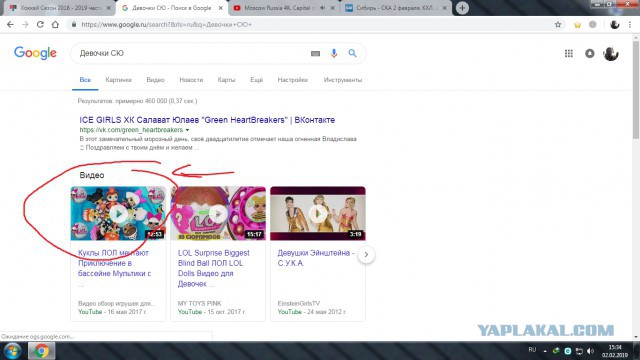This screenshot has width=640, height=360.
Task: Play the Куклы ЛОЛ video thumbnail
Action: pos(118,213)
